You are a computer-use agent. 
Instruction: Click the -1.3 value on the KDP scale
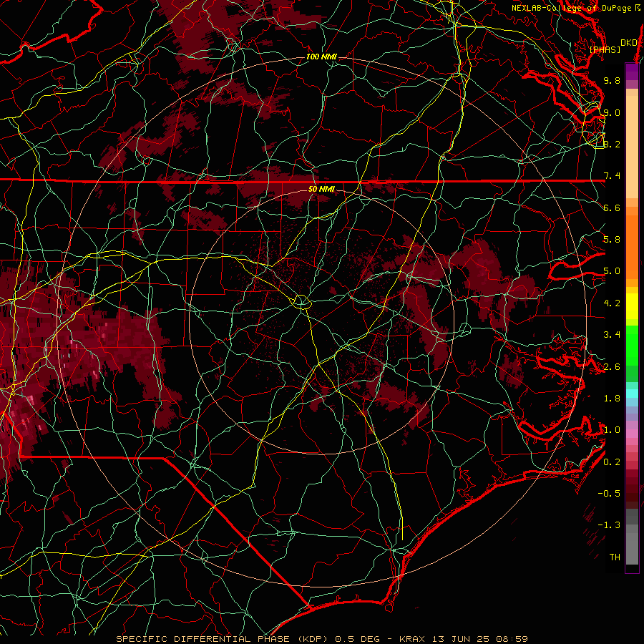tap(609, 525)
